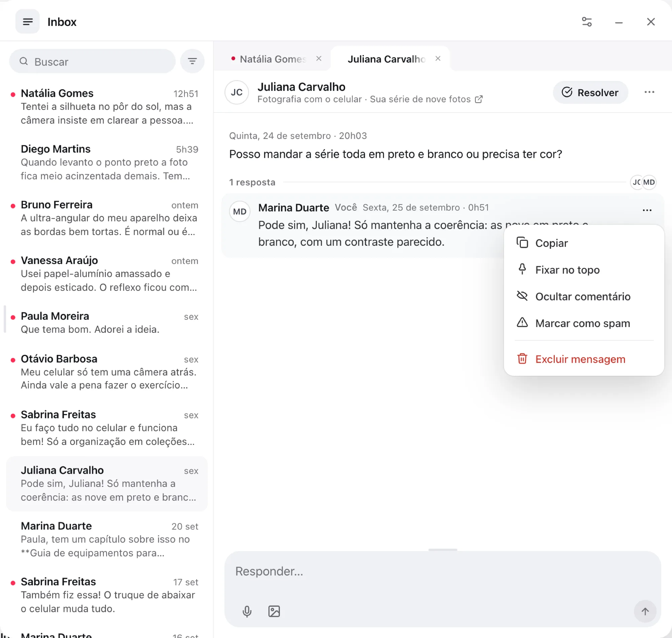
Task: Click the '1 resposta' replies label
Action: [x=252, y=182]
